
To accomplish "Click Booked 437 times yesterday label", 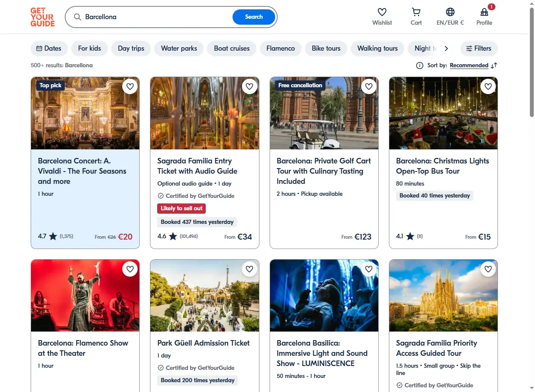I will click(197, 222).
